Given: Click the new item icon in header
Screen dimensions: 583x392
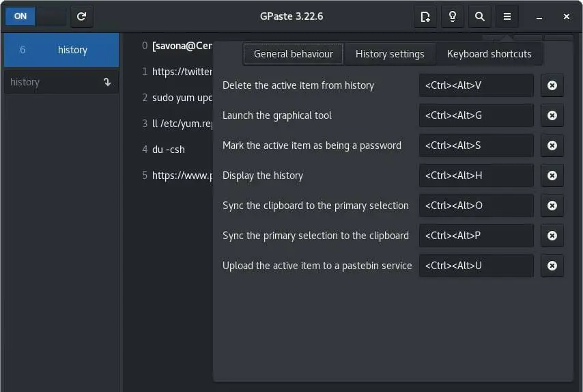Looking at the screenshot, I should [425, 16].
